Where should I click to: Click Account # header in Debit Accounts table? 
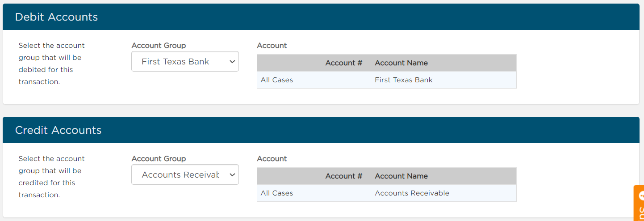(343, 63)
